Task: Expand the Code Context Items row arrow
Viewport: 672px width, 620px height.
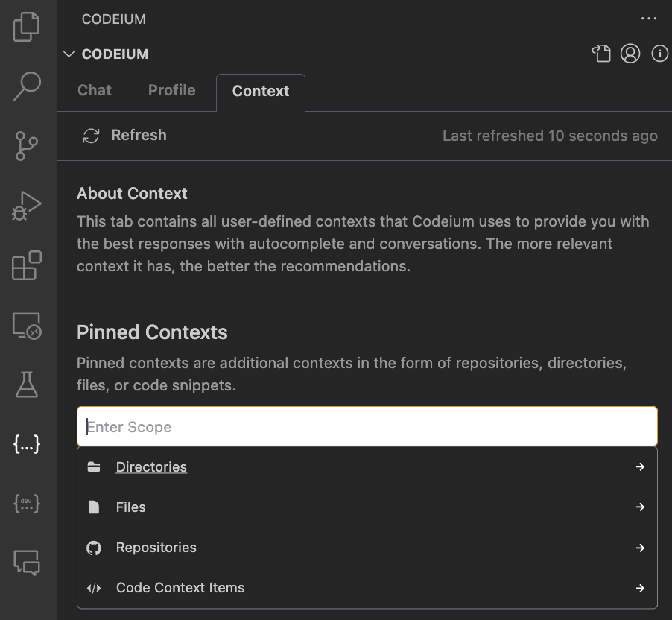Action: tap(640, 588)
